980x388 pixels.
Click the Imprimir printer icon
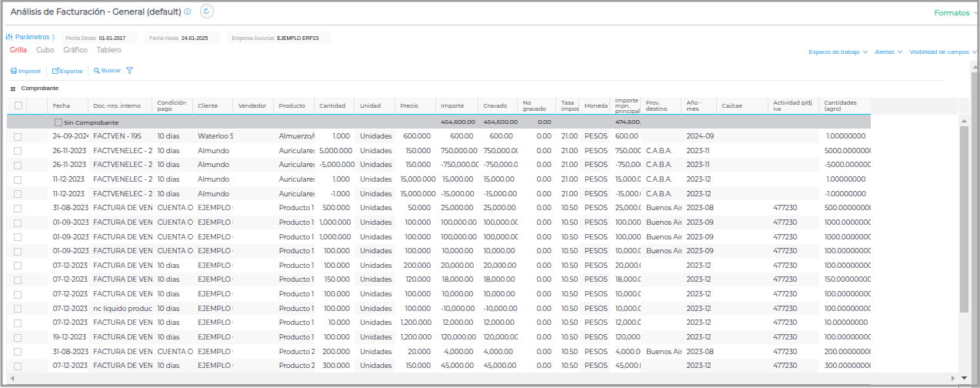coord(13,71)
